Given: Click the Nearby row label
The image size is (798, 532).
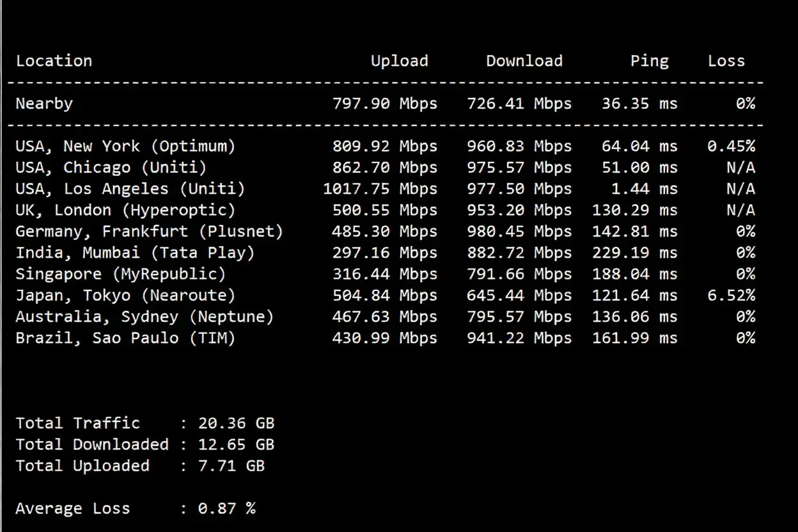Looking at the screenshot, I should (x=44, y=104).
